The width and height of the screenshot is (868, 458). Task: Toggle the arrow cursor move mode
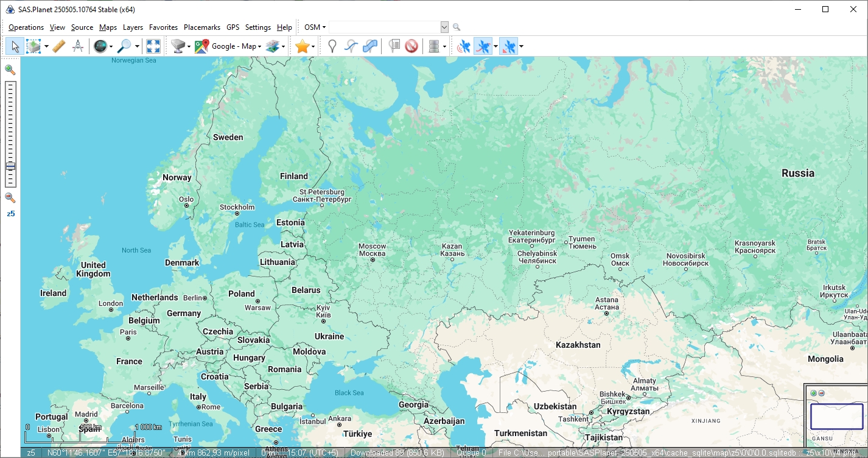[x=15, y=46]
